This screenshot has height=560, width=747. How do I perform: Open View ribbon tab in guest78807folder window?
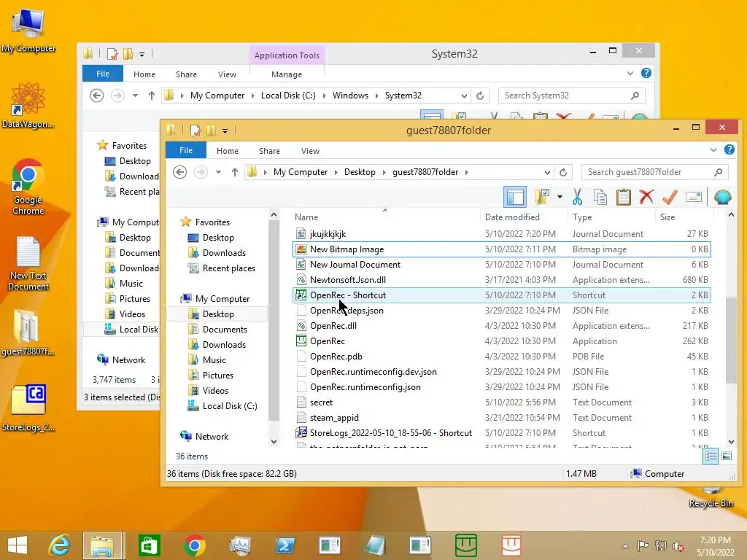pos(310,151)
